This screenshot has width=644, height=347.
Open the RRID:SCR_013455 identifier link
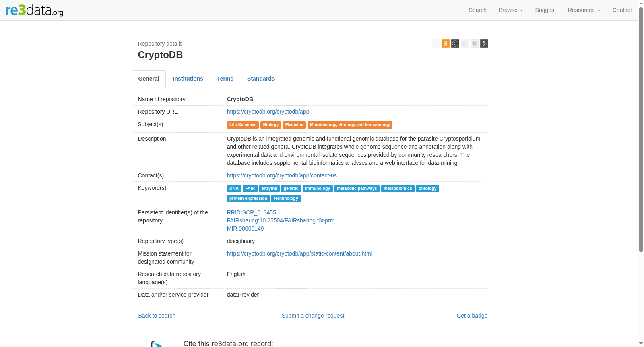click(x=252, y=212)
